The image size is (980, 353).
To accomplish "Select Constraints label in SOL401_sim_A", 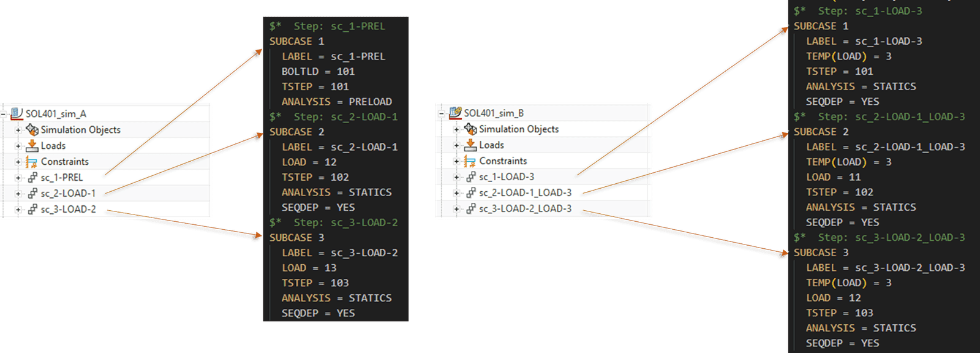I will tap(65, 162).
